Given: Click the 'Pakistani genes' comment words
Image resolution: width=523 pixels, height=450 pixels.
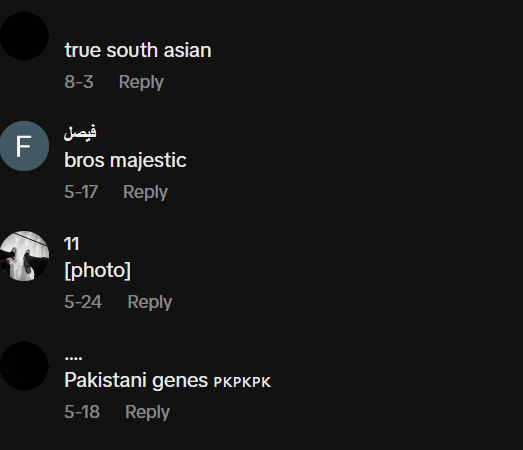Looking at the screenshot, I should click(x=136, y=381).
